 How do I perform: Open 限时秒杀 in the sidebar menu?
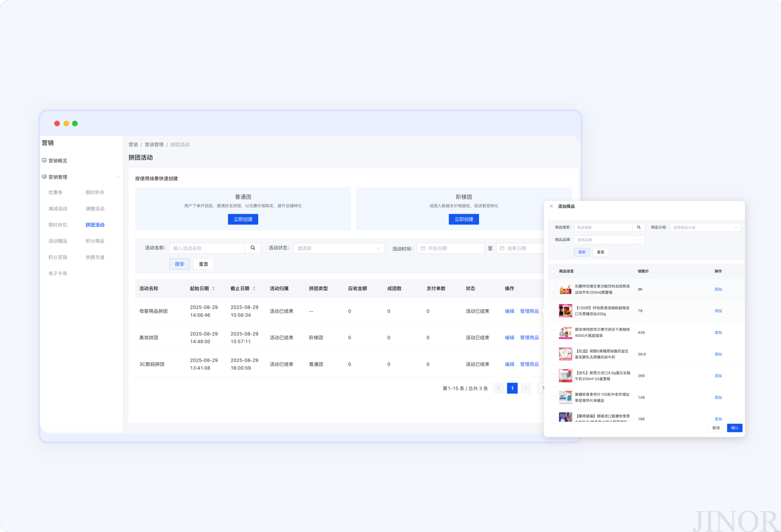tap(95, 192)
